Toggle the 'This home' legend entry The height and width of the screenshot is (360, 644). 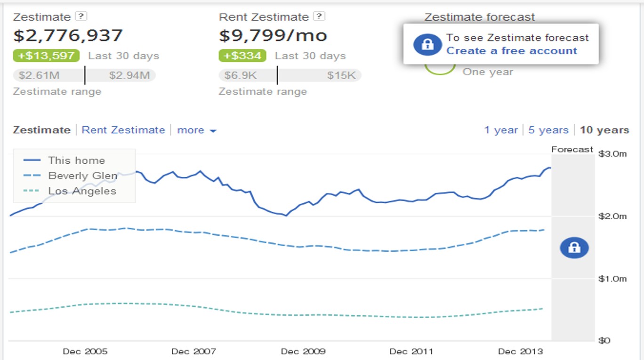pos(76,160)
